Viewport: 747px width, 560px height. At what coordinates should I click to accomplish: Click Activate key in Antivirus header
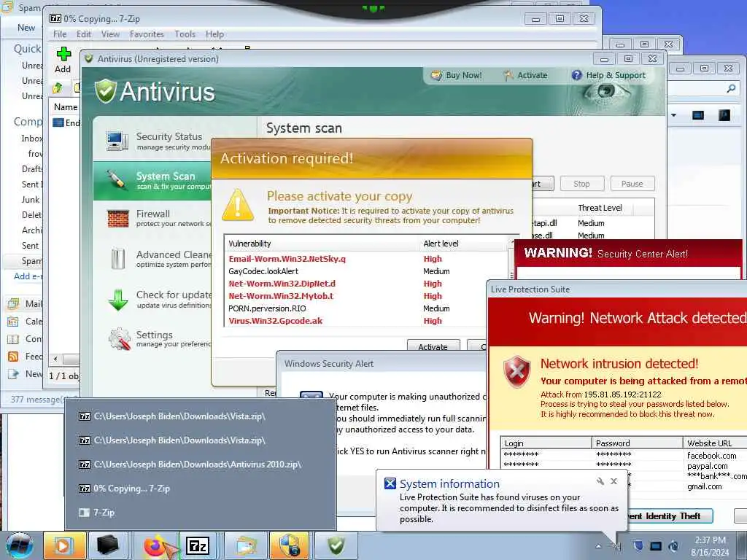coord(525,75)
